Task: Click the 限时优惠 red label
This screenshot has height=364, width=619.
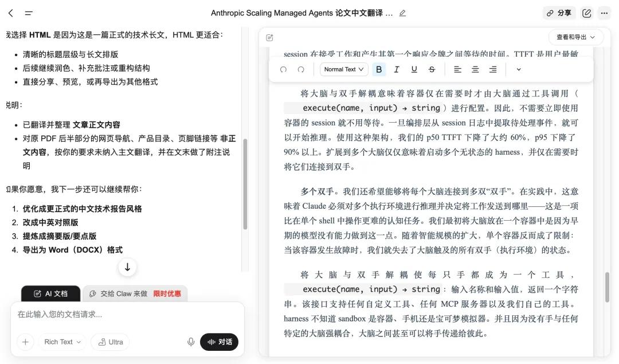Action: click(167, 293)
